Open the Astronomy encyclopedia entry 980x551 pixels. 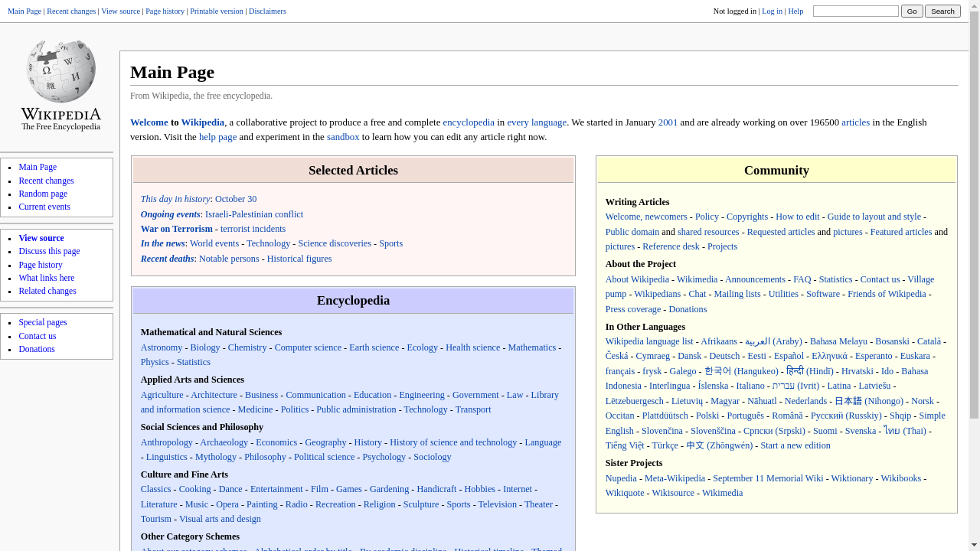[161, 347]
